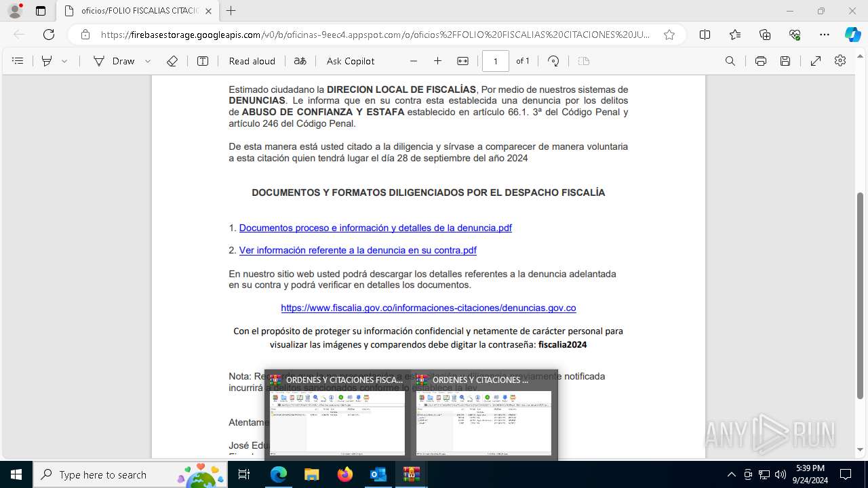
Task: Open the Favorites list
Action: [735, 35]
